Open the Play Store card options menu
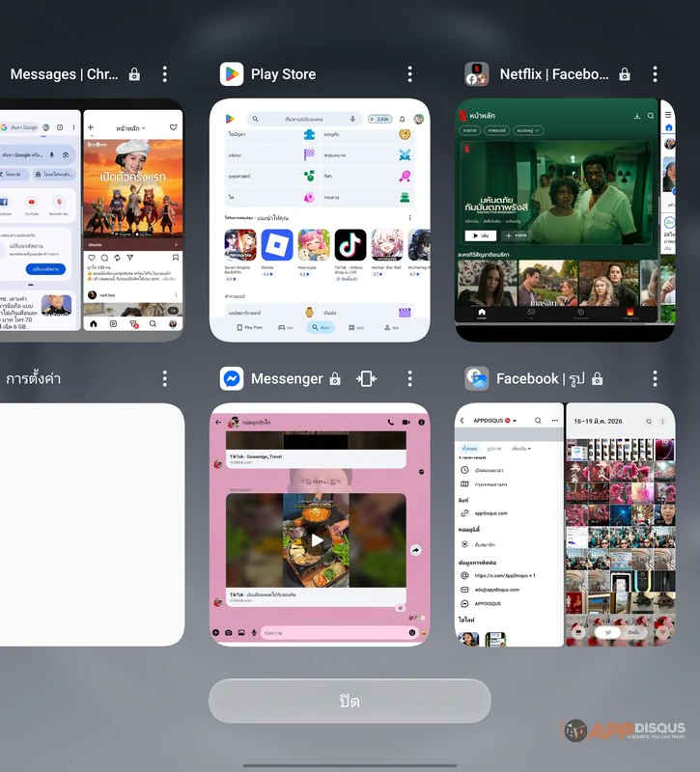700x772 pixels. coord(410,74)
